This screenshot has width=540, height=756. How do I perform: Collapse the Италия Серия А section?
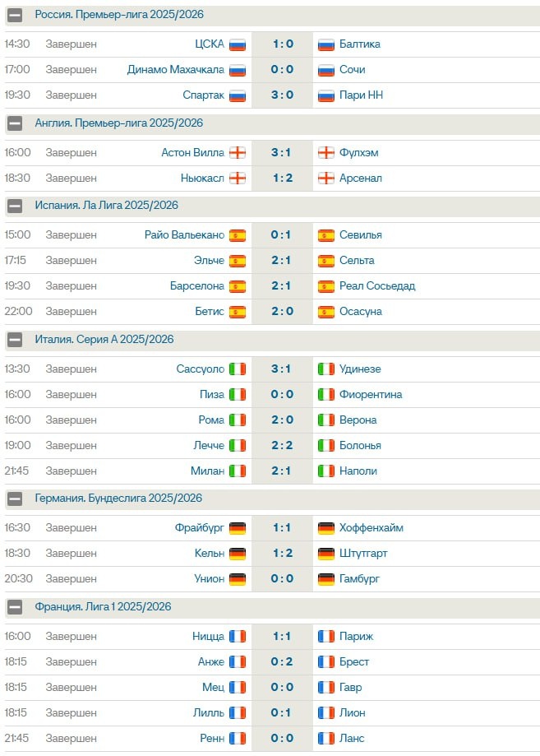click(15, 340)
